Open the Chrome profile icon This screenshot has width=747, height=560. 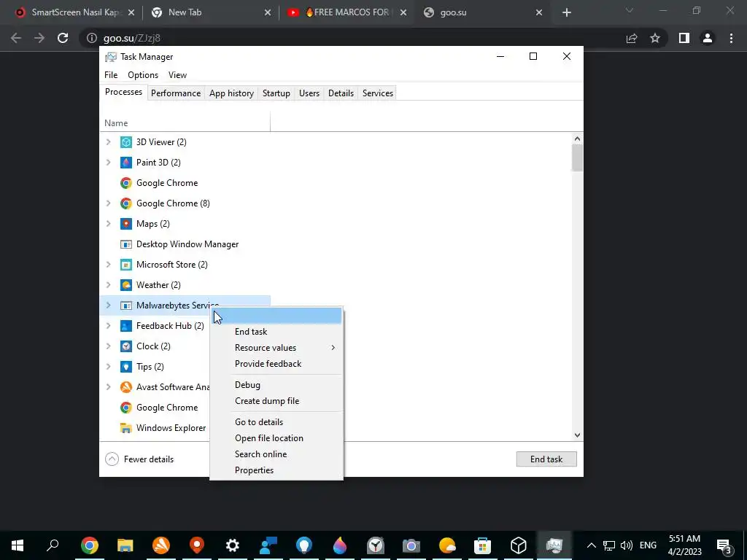[708, 38]
